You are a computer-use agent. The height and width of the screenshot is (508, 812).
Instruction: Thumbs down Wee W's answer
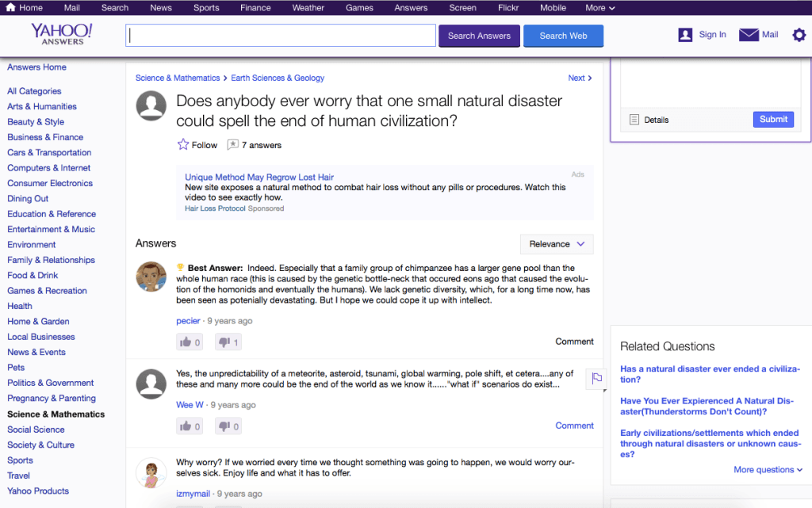pos(228,426)
